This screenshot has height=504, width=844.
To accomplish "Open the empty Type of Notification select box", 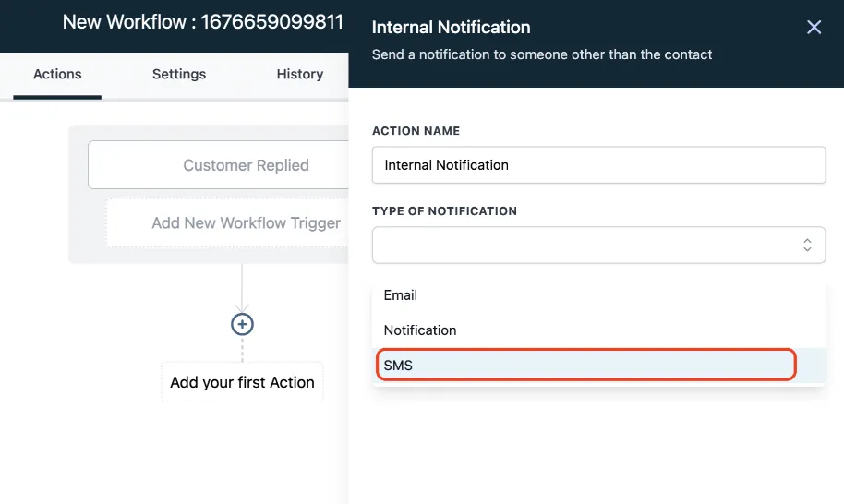I will point(586,245).
